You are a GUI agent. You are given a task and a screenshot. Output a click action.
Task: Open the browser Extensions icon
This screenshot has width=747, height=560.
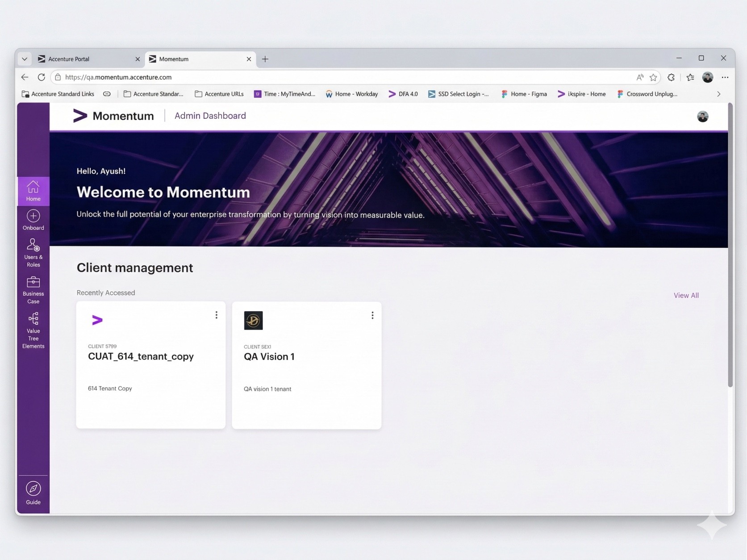coord(671,77)
